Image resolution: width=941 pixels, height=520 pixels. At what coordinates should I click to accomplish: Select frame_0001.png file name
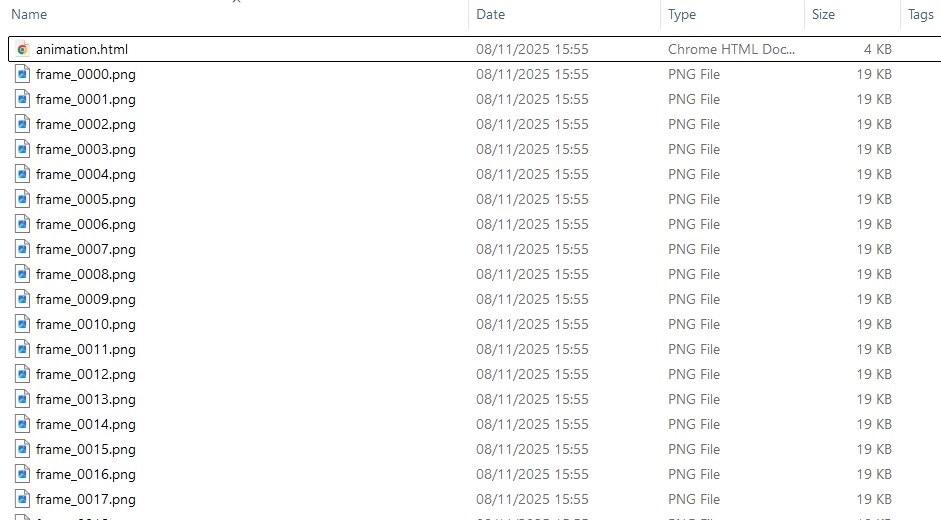86,99
